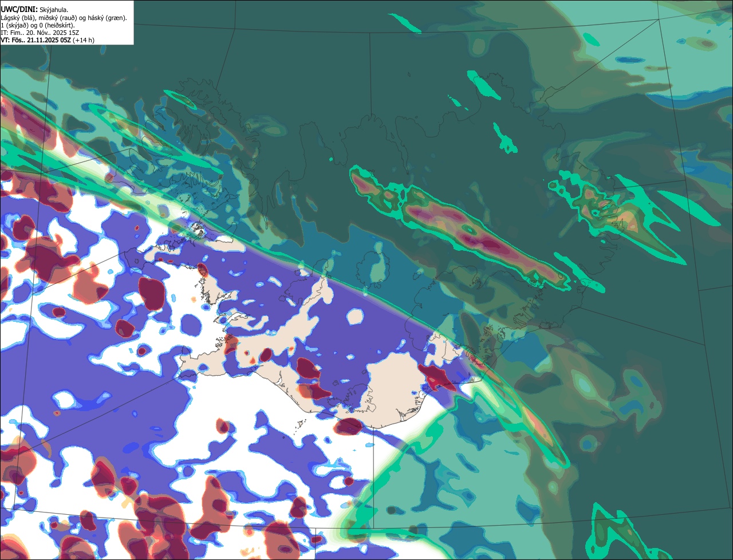Click the "UWC/DINI: Skýjahula." title line
The height and width of the screenshot is (560, 733).
(34, 10)
